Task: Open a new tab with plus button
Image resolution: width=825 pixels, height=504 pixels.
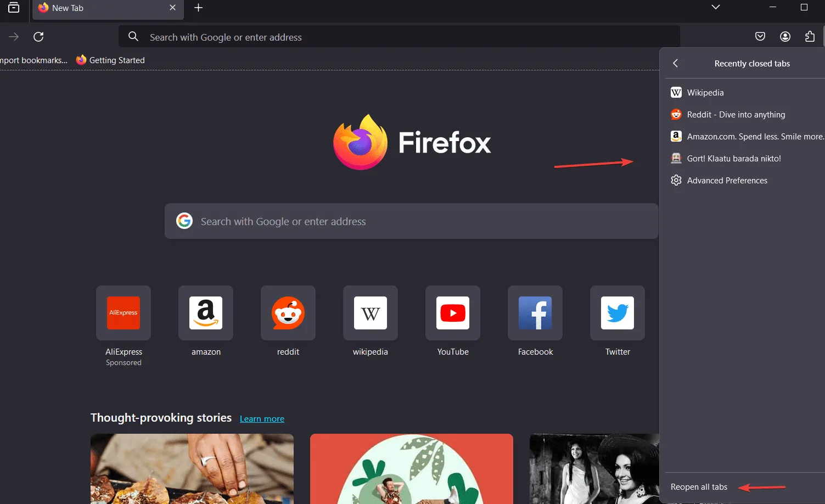Action: pos(199,8)
